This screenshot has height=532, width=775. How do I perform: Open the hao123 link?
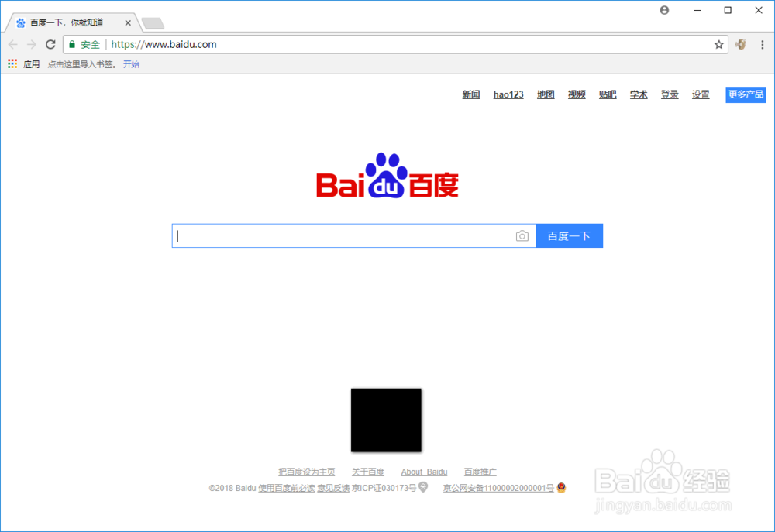tap(508, 94)
